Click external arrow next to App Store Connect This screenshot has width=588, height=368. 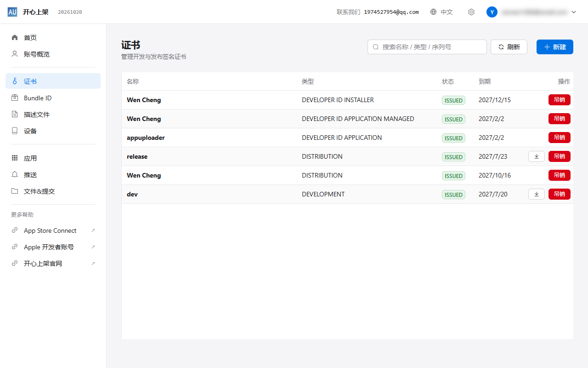click(93, 230)
